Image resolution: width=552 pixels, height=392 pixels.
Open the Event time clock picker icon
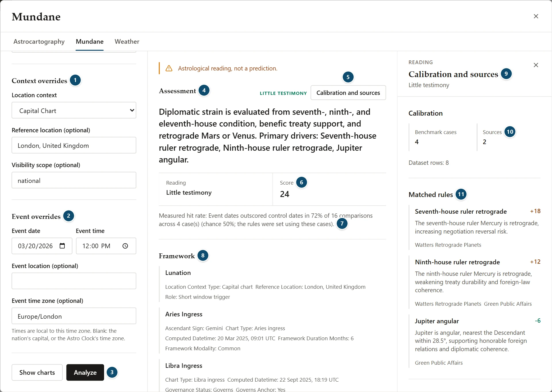tap(125, 246)
